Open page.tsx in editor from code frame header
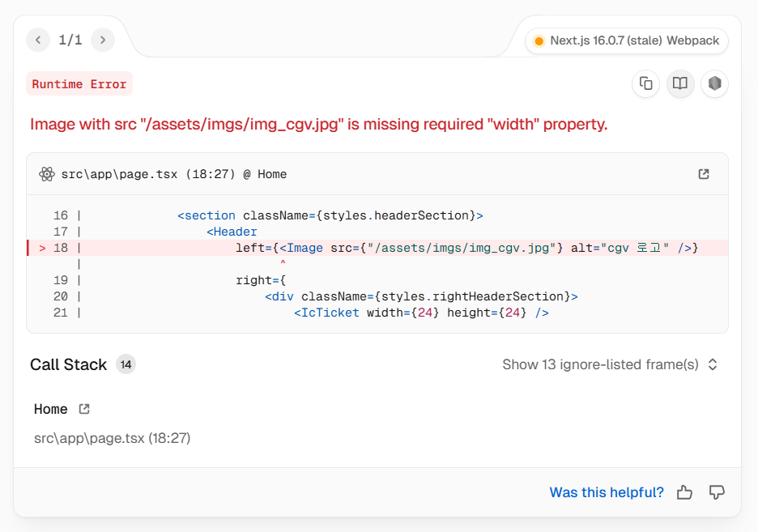This screenshot has width=758, height=532. 703,174
